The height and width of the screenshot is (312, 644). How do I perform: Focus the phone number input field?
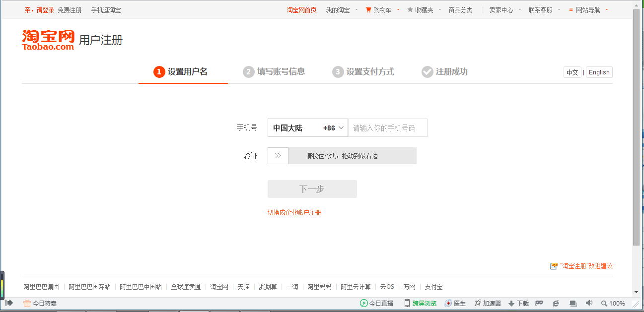tap(388, 128)
